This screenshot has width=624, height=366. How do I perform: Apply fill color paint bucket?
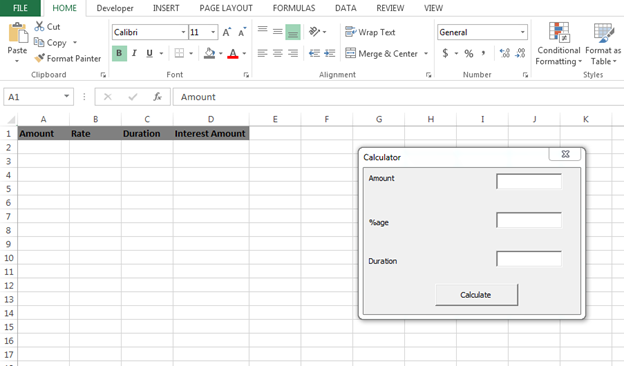[210, 53]
